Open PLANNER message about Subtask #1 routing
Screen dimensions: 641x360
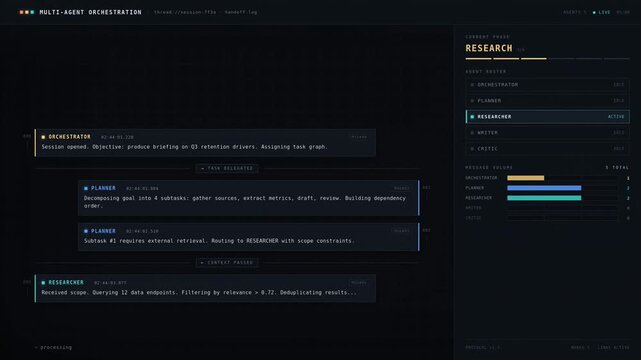click(x=249, y=237)
